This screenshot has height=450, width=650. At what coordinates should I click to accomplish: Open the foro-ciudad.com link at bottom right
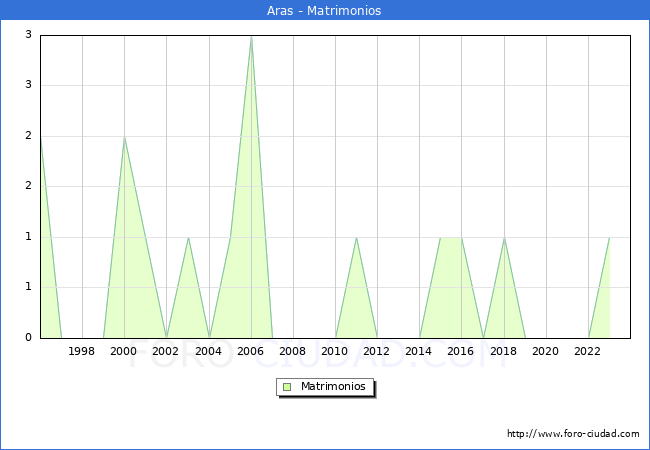pyautogui.click(x=573, y=434)
